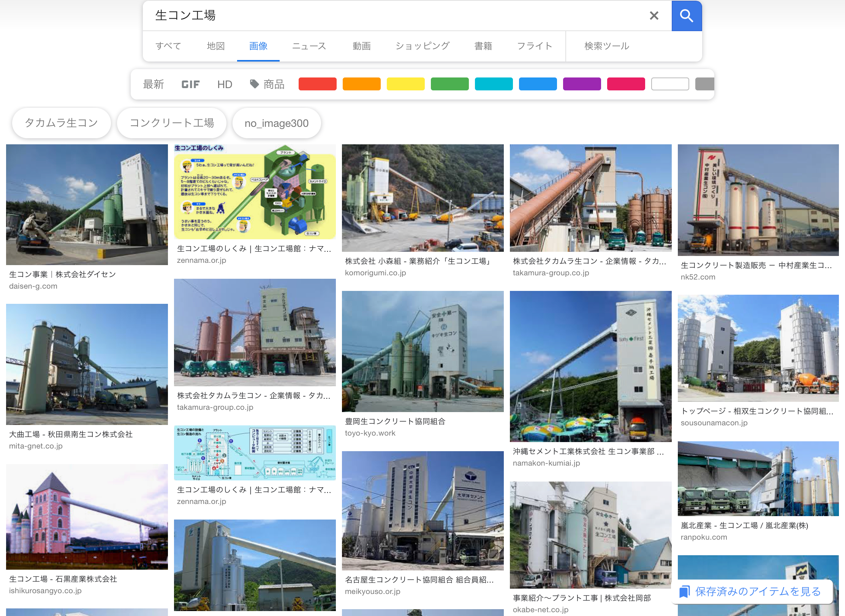The height and width of the screenshot is (616, 845).
Task: Click the no_image300 suggestion chip
Action: coord(277,123)
